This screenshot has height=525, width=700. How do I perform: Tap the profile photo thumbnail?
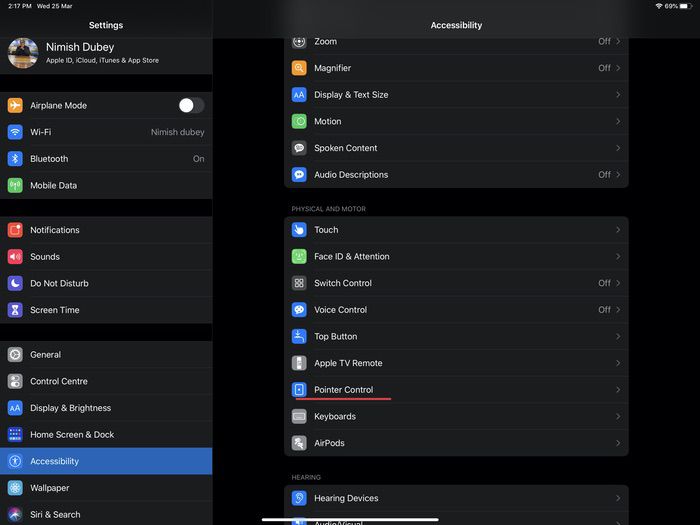click(23, 53)
